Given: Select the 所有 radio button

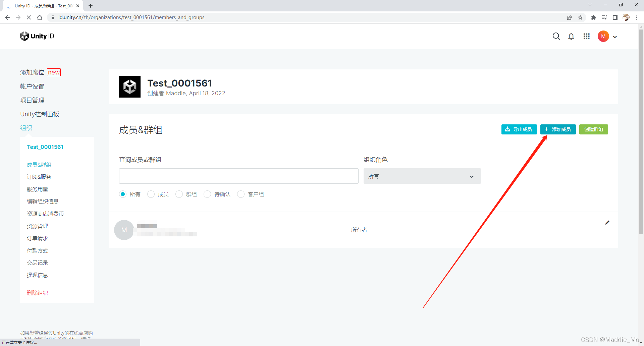Looking at the screenshot, I should tap(123, 194).
